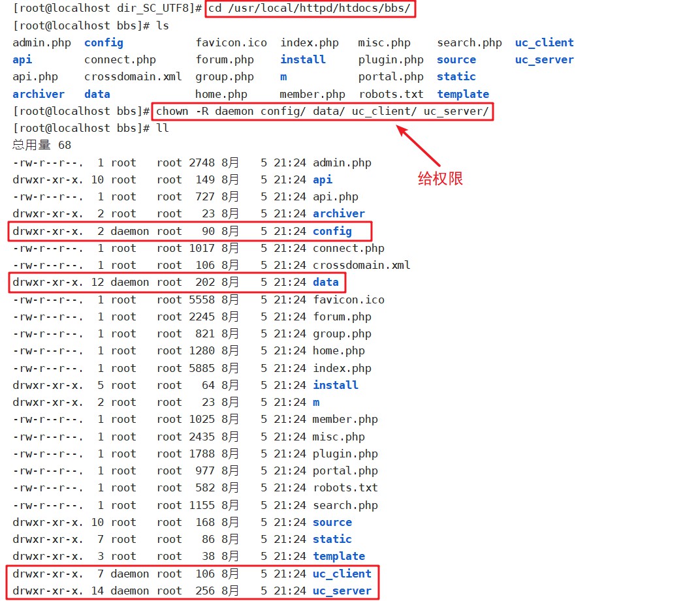
Task: Click data directory name in ll listing
Action: (325, 282)
